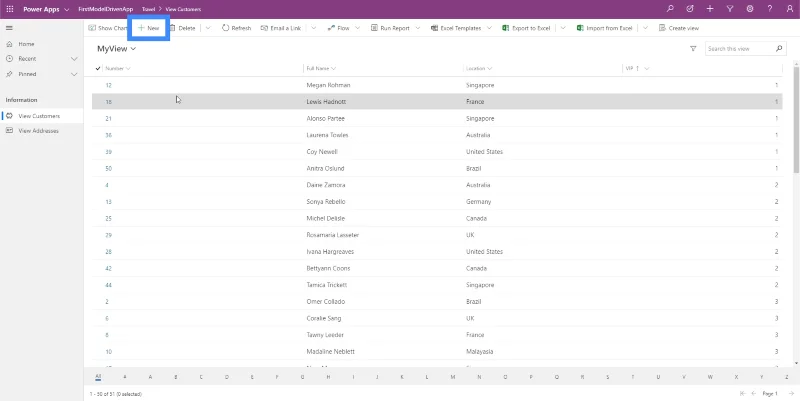The height and width of the screenshot is (401, 800).
Task: Open the view filter funnel beside search box
Action: tap(693, 48)
